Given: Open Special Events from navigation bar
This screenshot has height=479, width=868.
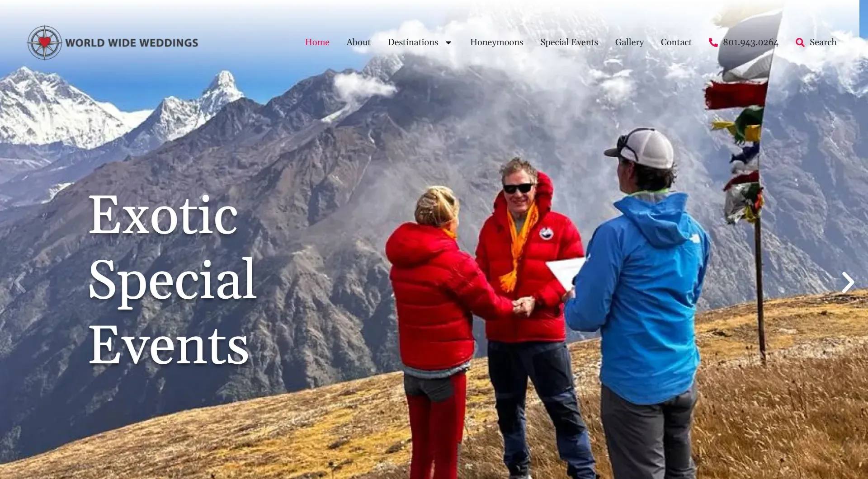Looking at the screenshot, I should (x=569, y=42).
